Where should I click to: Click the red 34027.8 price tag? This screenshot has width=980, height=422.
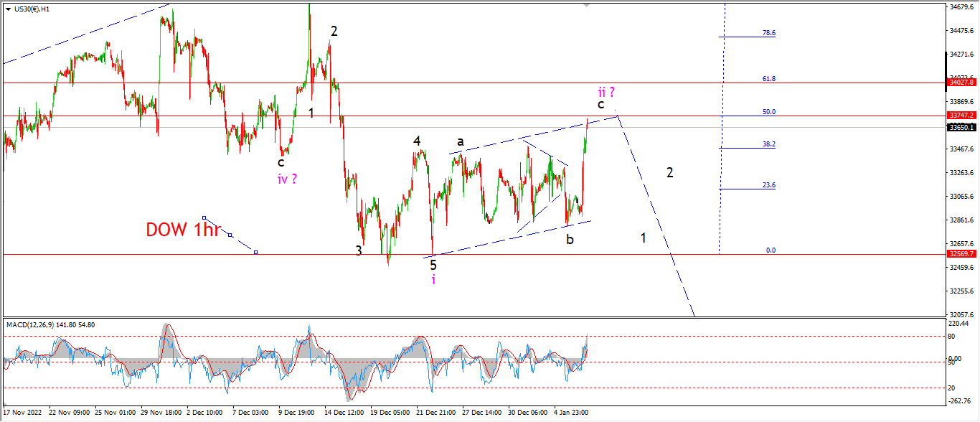(960, 83)
